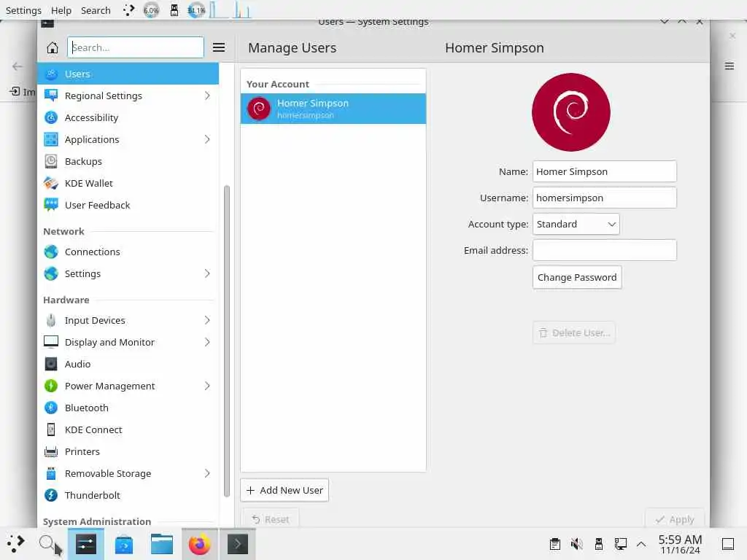The image size is (747, 560).
Task: Click the muted volume tray icon
Action: [x=576, y=544]
